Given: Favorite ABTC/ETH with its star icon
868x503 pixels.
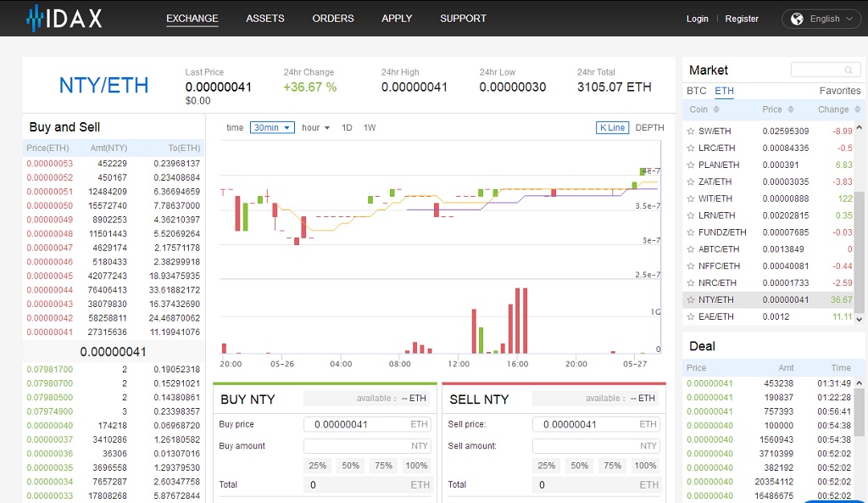Looking at the screenshot, I should pos(690,249).
